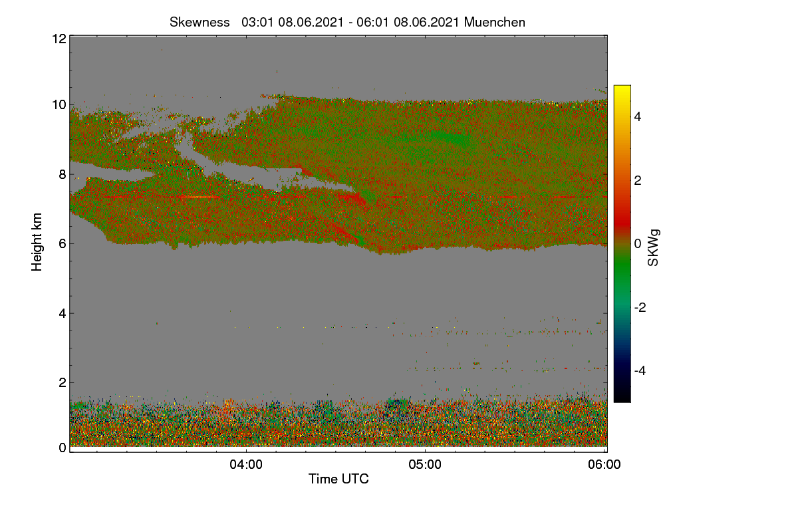Click the 06:00 time tick label
This screenshot has width=798, height=532.
tap(604, 465)
